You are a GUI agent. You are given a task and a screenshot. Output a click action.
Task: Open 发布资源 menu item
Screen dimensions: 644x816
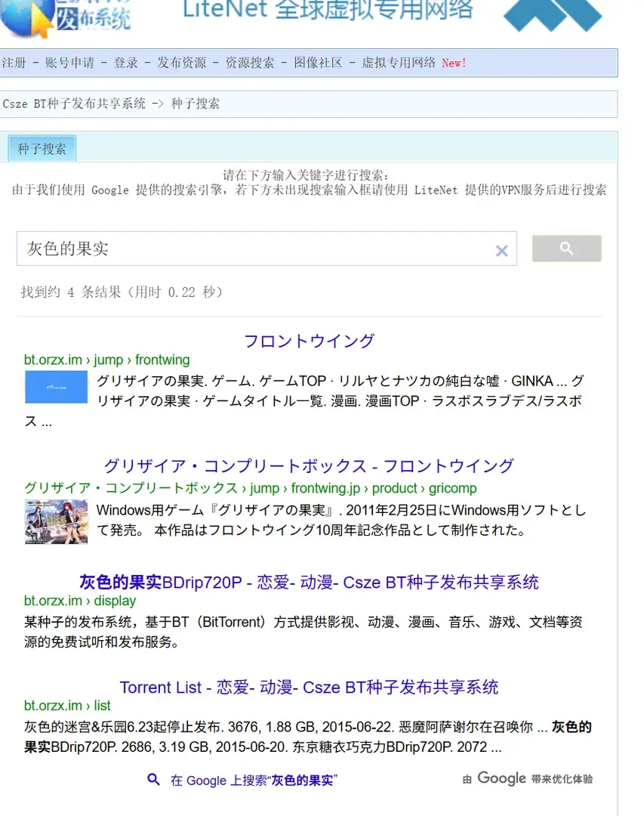pyautogui.click(x=181, y=63)
